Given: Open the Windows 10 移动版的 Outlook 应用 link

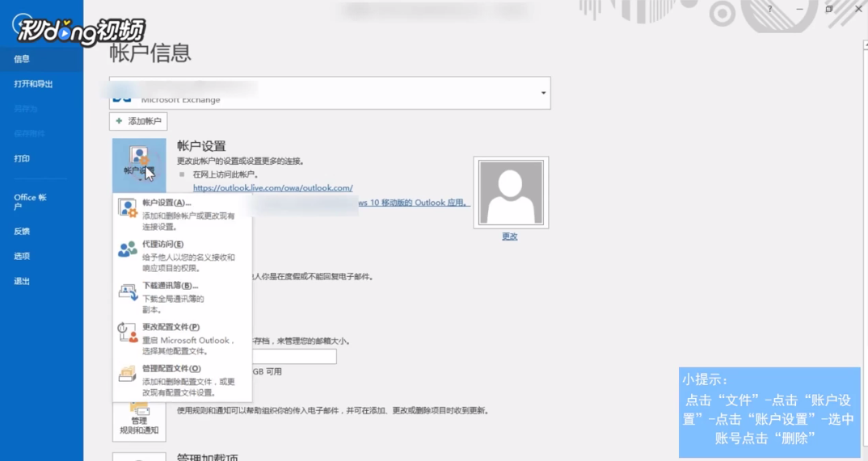Looking at the screenshot, I should coord(414,203).
